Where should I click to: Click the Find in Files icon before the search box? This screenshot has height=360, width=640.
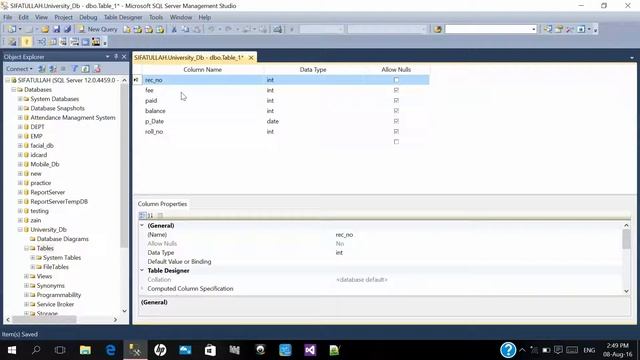pyautogui.click(x=438, y=29)
